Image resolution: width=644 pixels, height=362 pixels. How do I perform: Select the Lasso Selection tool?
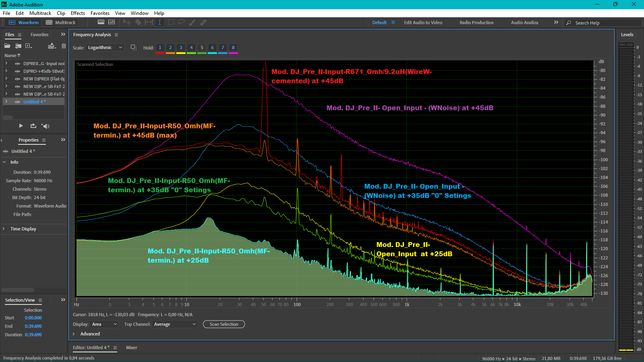pos(182,22)
